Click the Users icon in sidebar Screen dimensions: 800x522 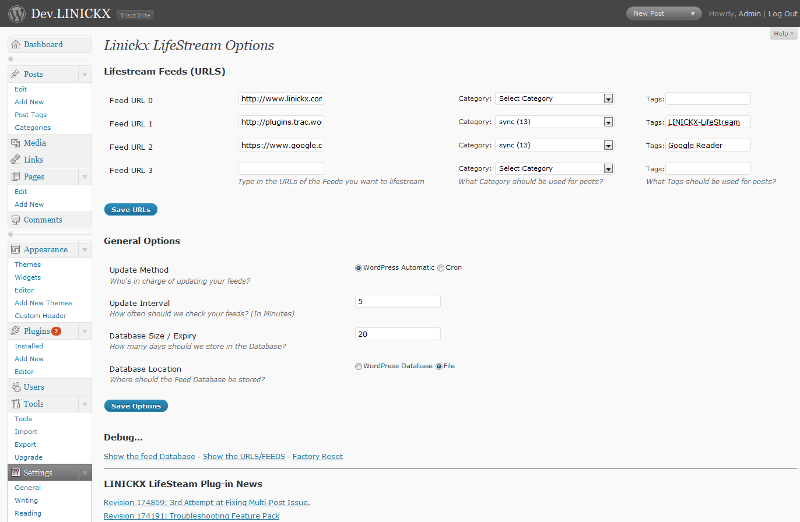(16, 387)
